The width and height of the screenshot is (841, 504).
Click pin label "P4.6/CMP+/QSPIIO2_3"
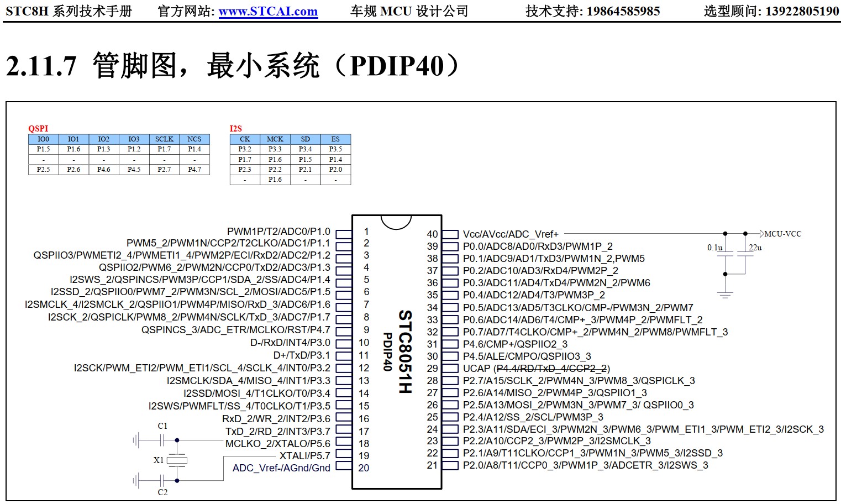coord(515,344)
